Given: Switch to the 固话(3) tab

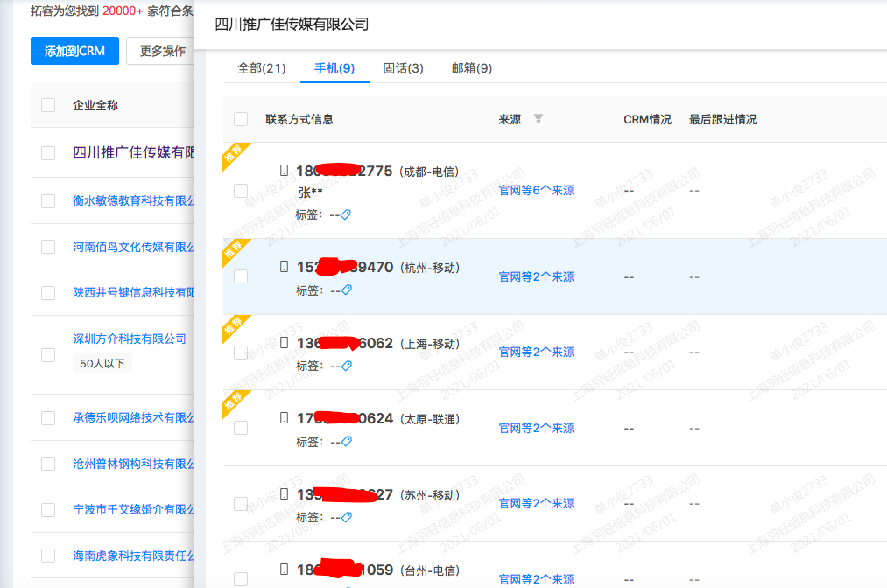Looking at the screenshot, I should point(402,66).
